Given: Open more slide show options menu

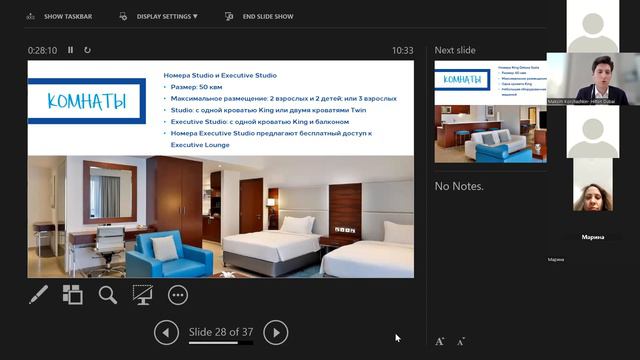Looking at the screenshot, I should click(178, 295).
